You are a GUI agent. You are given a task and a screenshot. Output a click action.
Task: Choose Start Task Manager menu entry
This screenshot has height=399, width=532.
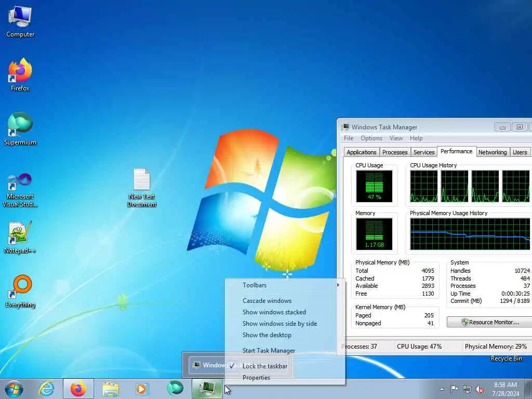(285, 351)
